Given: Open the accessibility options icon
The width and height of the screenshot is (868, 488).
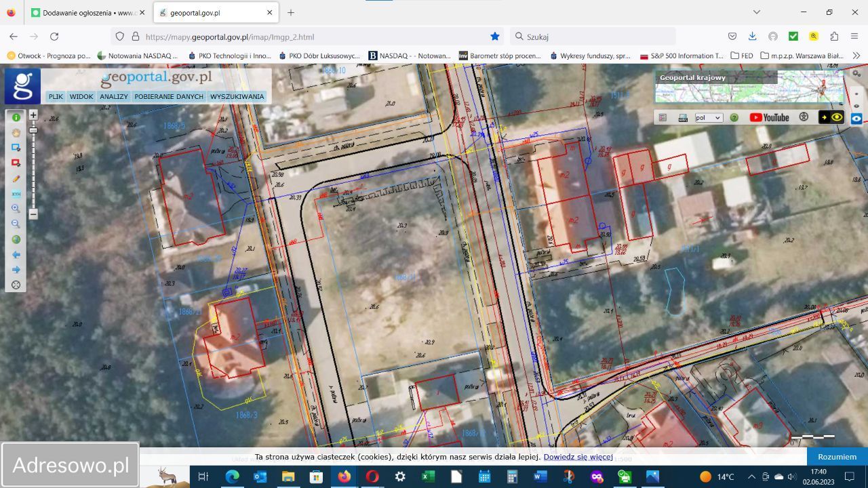Looking at the screenshot, I should 804,117.
